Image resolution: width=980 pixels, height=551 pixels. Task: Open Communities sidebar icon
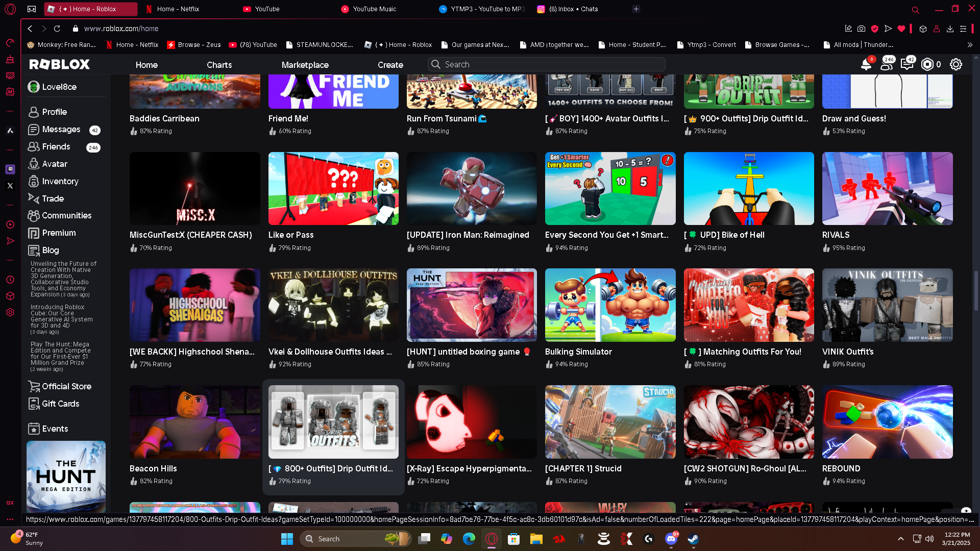click(34, 216)
